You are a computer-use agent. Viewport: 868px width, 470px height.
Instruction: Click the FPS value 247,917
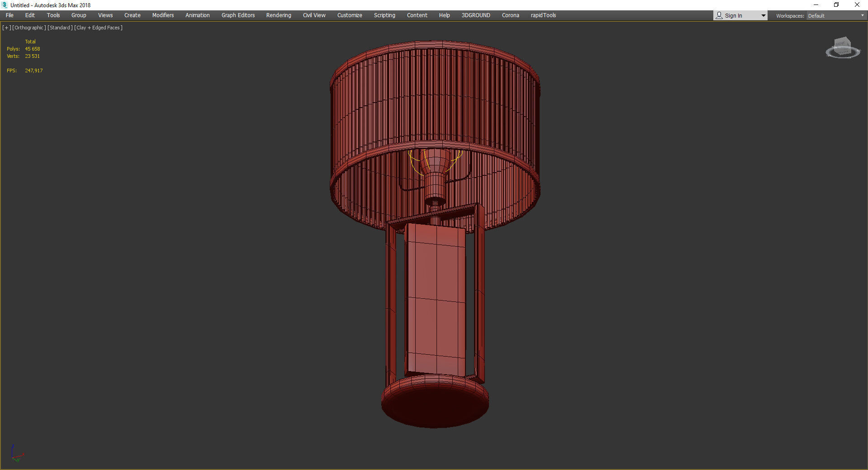(34, 70)
